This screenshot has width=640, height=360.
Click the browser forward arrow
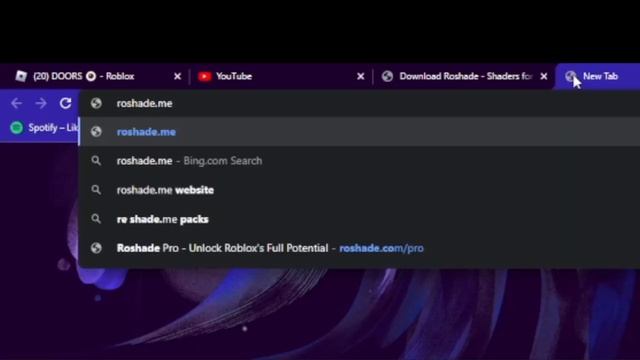click(41, 103)
